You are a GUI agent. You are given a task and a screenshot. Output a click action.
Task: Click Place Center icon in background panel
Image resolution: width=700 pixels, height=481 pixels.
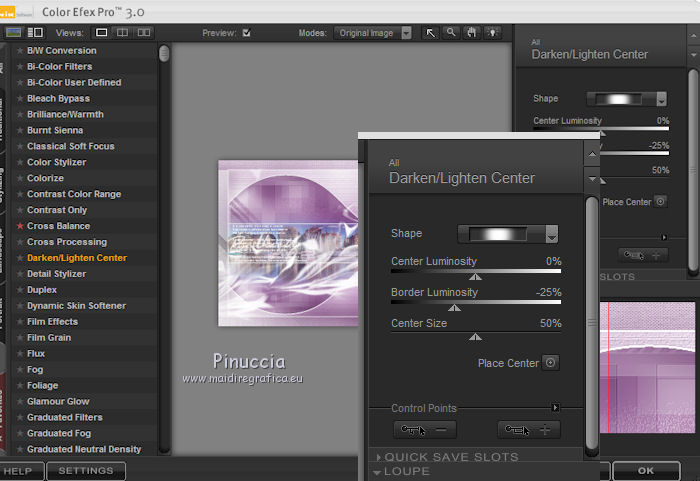tap(660, 201)
